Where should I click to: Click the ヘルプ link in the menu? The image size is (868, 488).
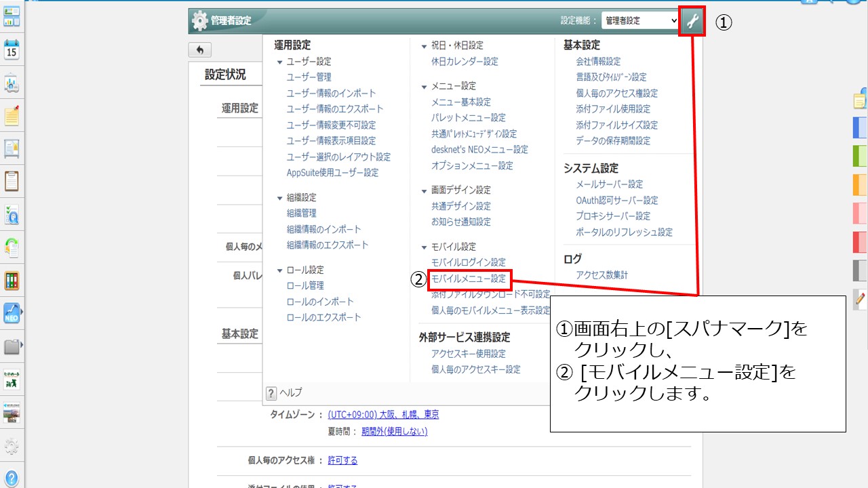point(291,392)
